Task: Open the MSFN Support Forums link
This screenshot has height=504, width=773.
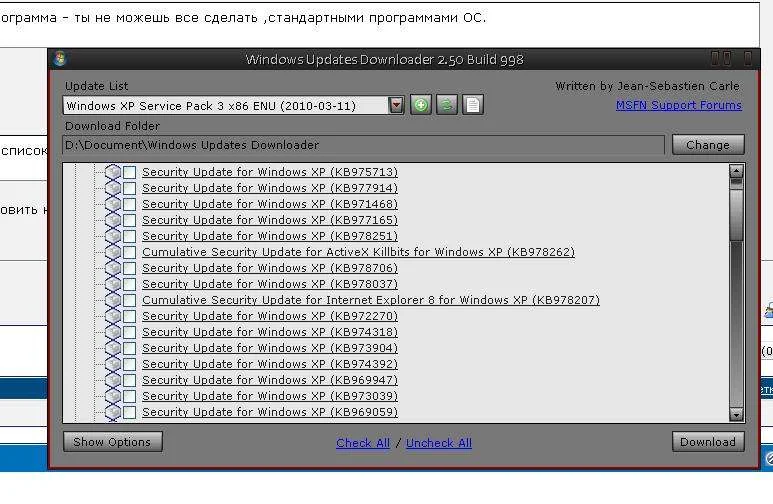Action: pyautogui.click(x=679, y=105)
